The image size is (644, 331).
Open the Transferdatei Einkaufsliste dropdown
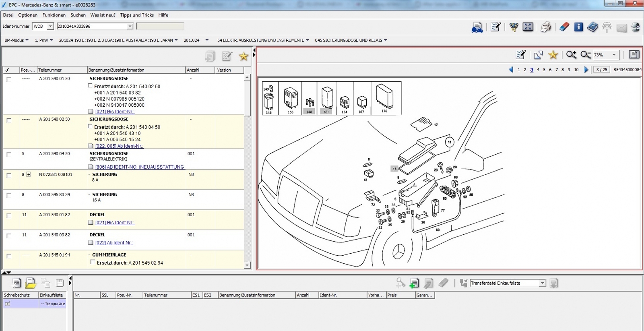[x=543, y=283]
